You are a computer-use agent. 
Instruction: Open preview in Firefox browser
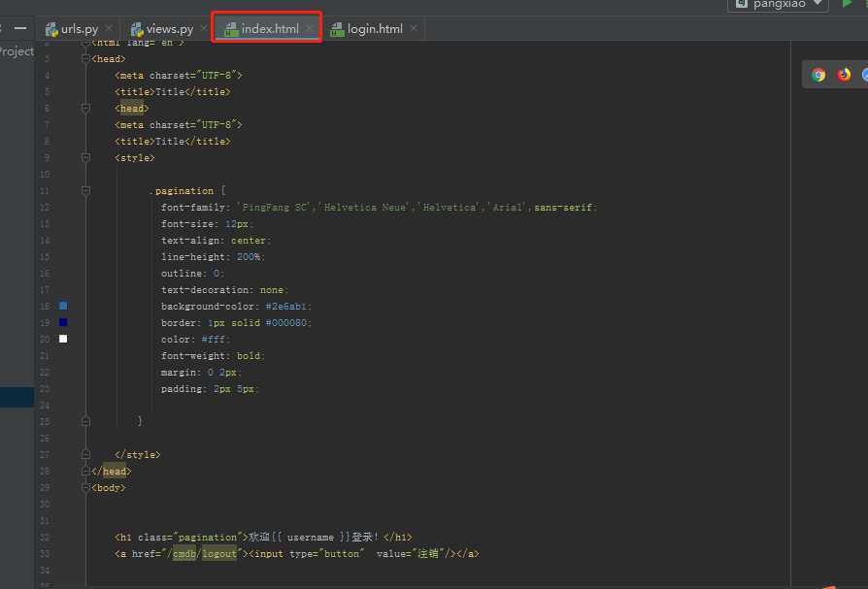[x=844, y=75]
